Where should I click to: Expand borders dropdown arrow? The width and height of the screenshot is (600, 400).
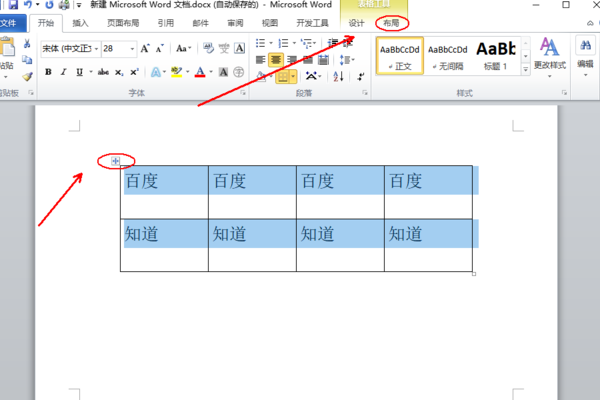tap(293, 77)
